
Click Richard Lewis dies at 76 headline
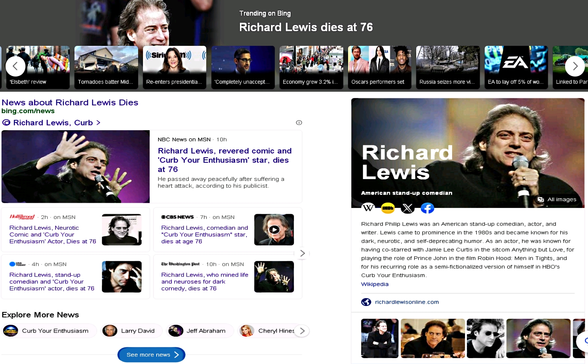pos(306,27)
